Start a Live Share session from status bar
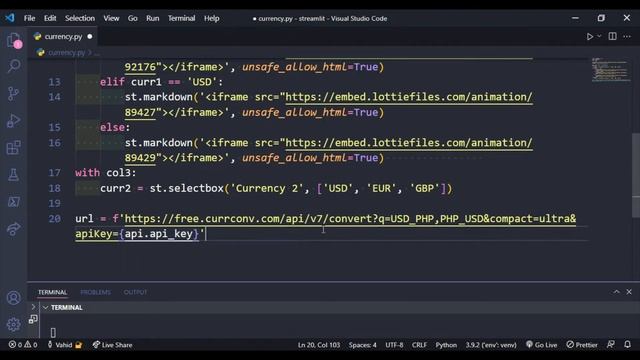 112,345
